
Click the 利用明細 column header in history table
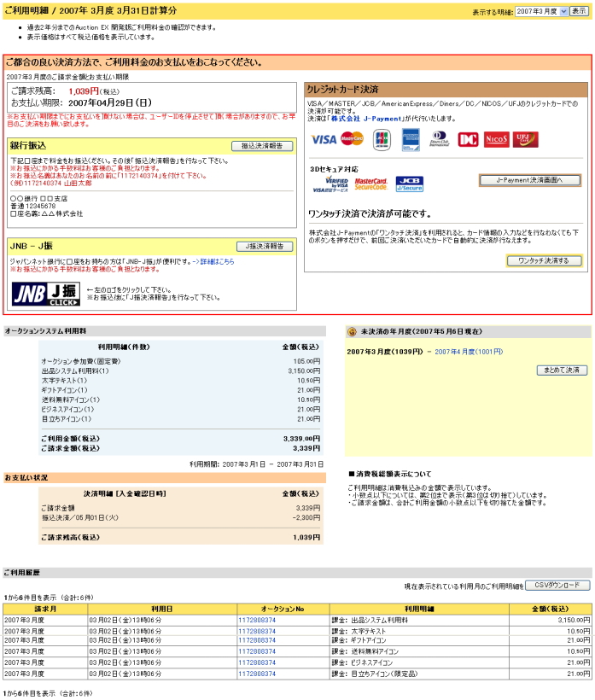[x=419, y=609]
